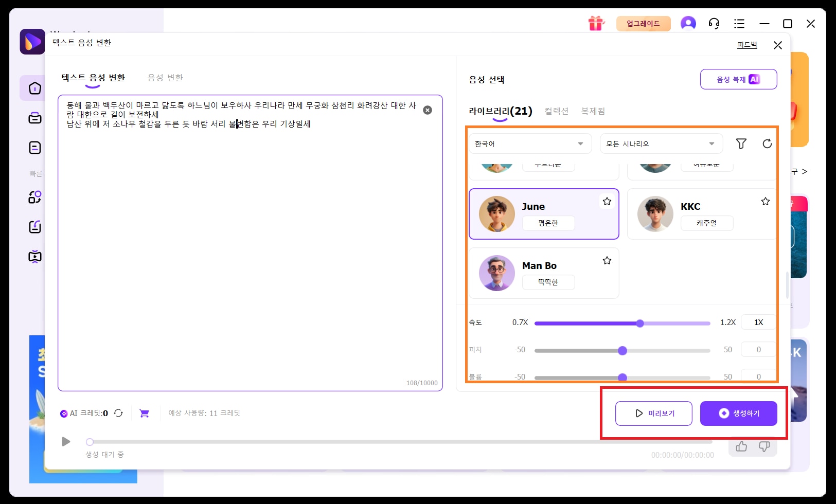
Task: Click the thumbs down feedback icon
Action: pyautogui.click(x=764, y=446)
